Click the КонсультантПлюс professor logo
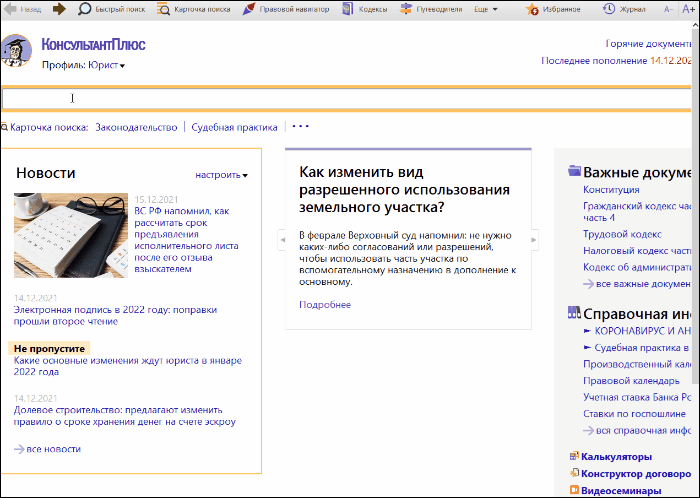 tap(16, 50)
